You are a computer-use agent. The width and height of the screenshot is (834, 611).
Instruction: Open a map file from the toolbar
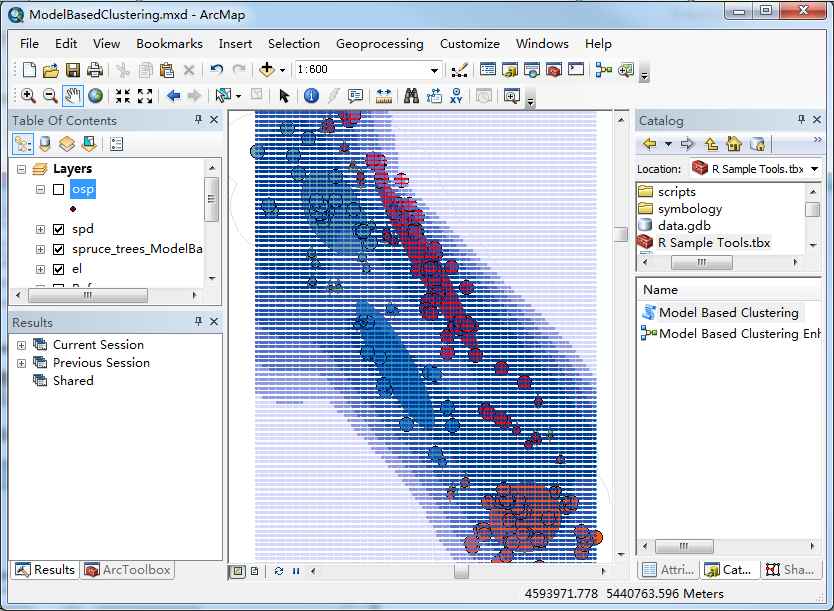(51, 70)
